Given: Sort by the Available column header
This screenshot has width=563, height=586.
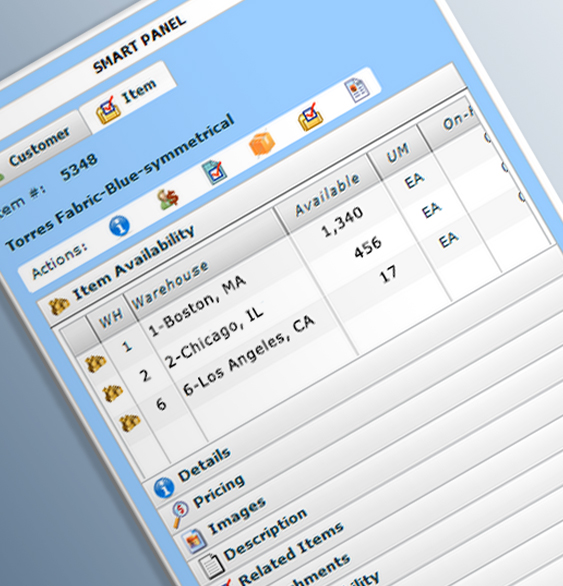Looking at the screenshot, I should (x=327, y=195).
